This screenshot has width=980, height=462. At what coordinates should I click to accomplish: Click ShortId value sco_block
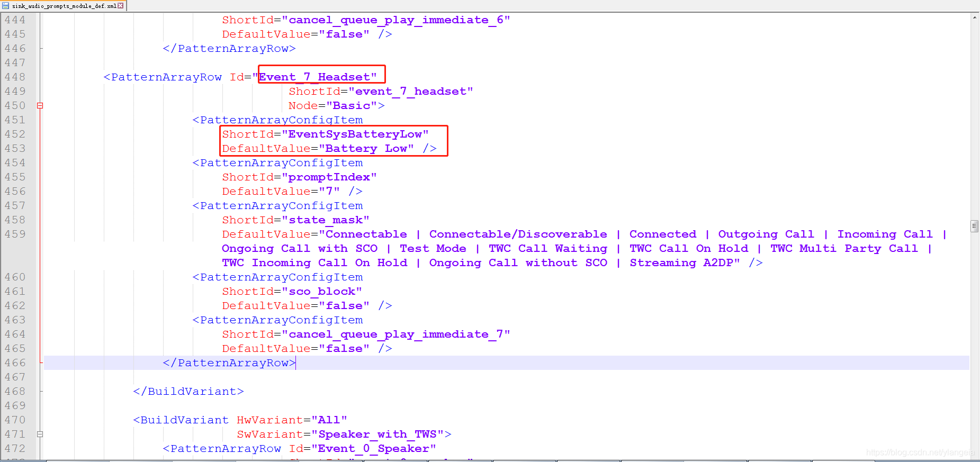coord(321,292)
